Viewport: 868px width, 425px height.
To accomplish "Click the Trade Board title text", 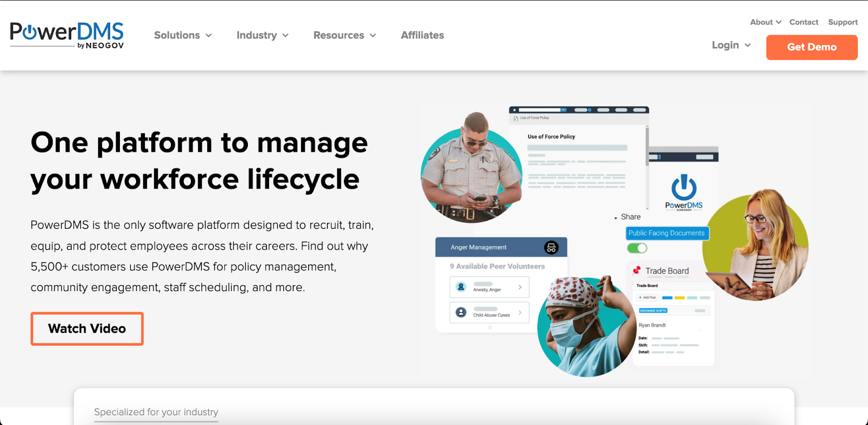I will click(667, 271).
